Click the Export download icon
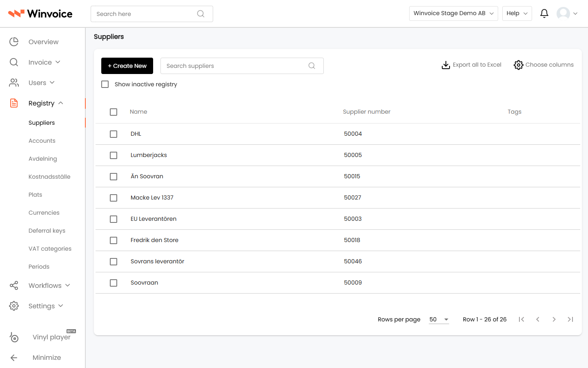This screenshot has height=368, width=588. pyautogui.click(x=446, y=65)
